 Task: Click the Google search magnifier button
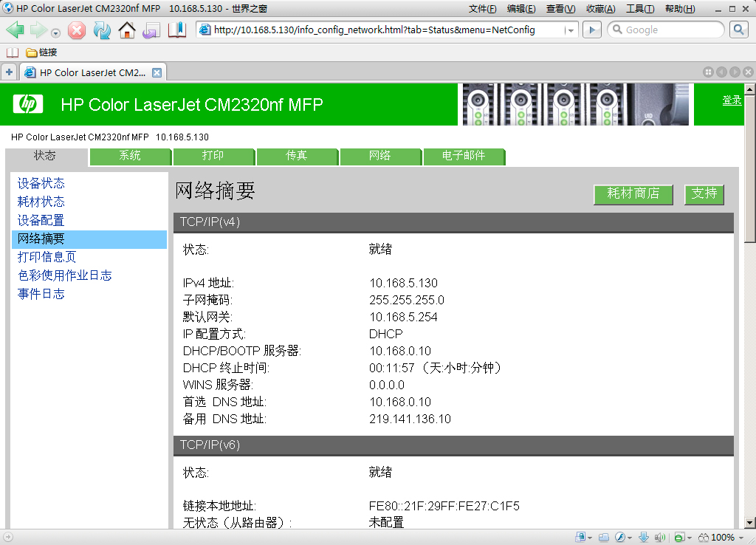pyautogui.click(x=739, y=30)
